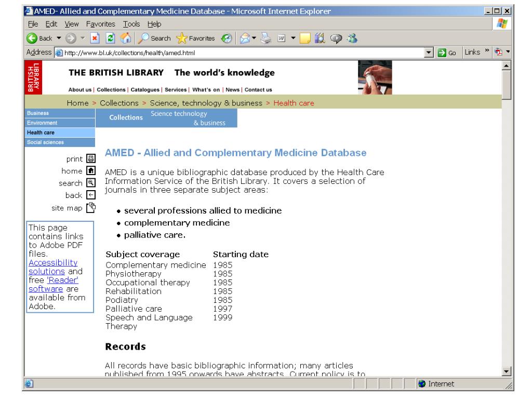Open the address bar dropdown list
The image size is (532, 399).
coord(429,52)
